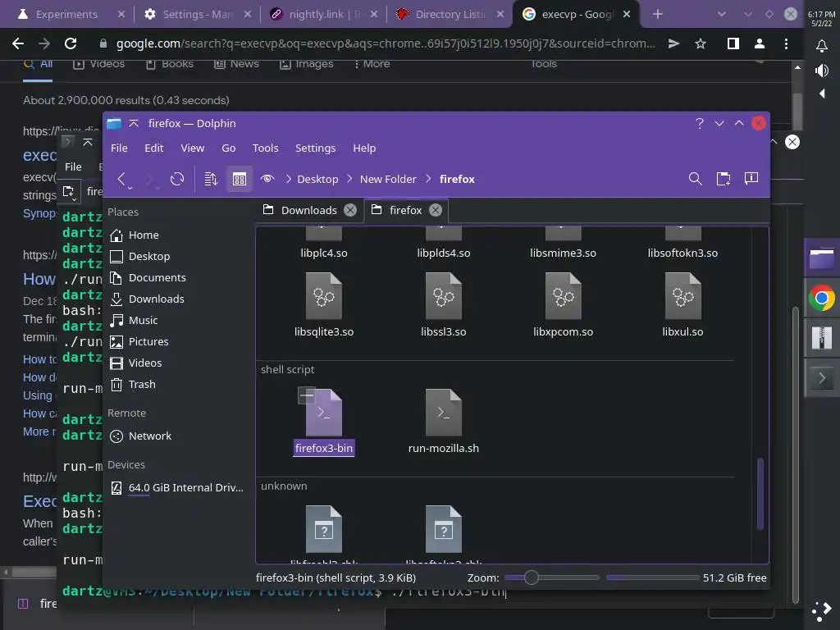Image resolution: width=840 pixels, height=630 pixels.
Task: Switch Dolphin to icons view mode
Action: (x=240, y=179)
